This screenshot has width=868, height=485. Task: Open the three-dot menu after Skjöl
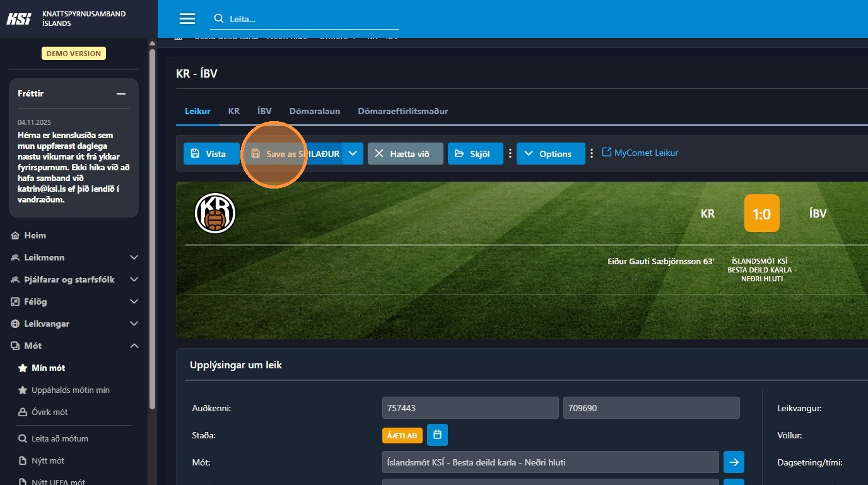coord(510,154)
